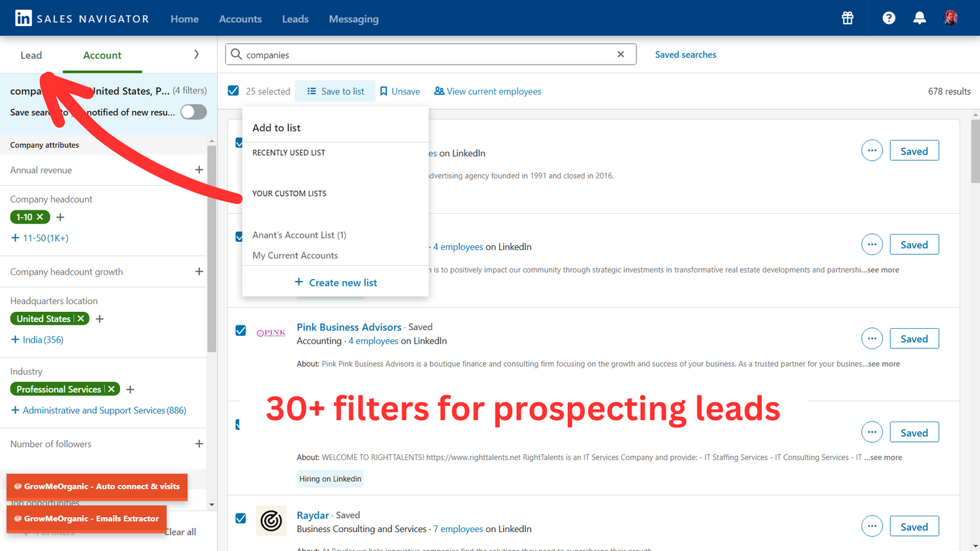
Task: Click the Save to list button
Action: [335, 92]
